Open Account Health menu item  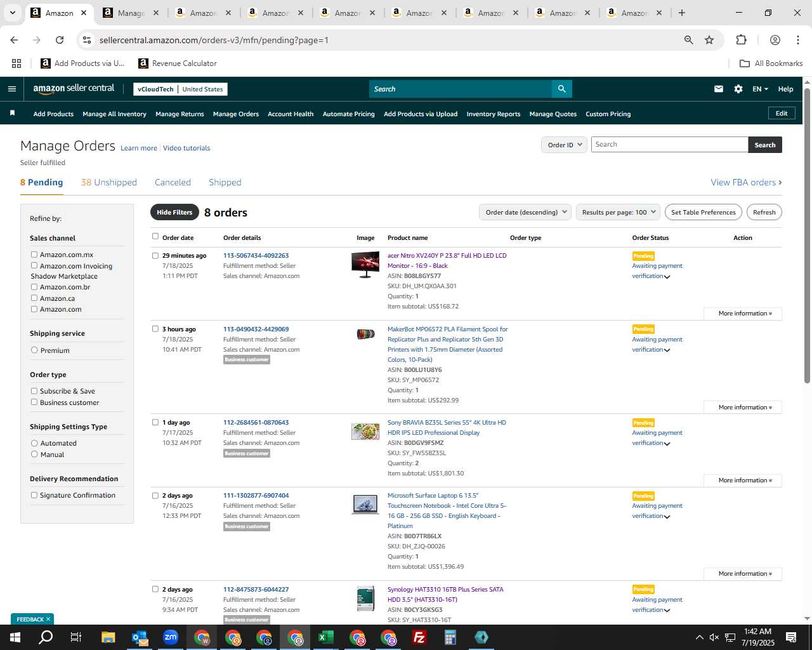pyautogui.click(x=291, y=114)
